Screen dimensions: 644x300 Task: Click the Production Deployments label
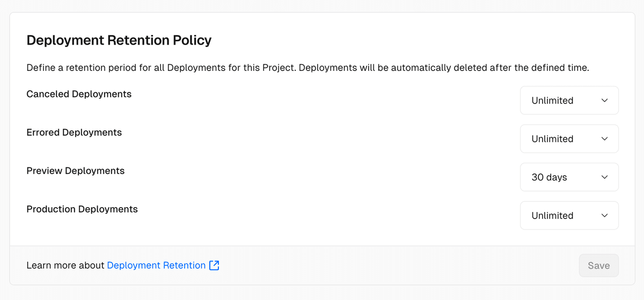point(82,209)
